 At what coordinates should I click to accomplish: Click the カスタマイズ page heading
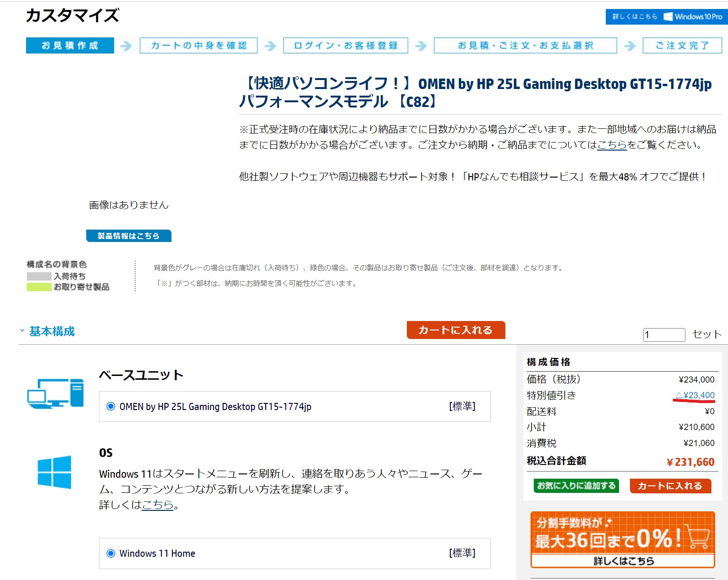pyautogui.click(x=72, y=16)
